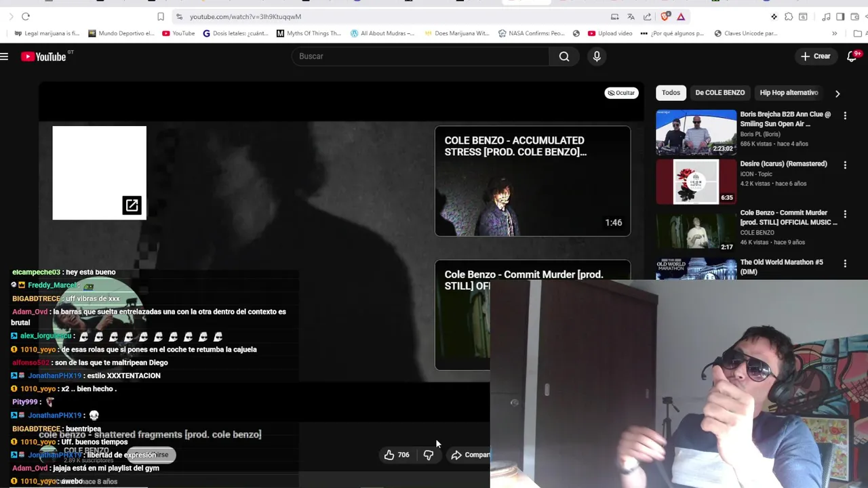Click the translate page icon

pyautogui.click(x=631, y=16)
